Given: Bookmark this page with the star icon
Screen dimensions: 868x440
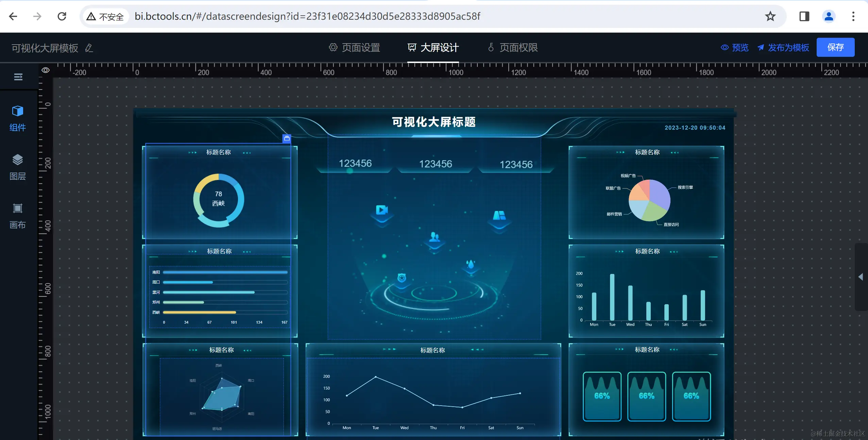Looking at the screenshot, I should click(770, 16).
